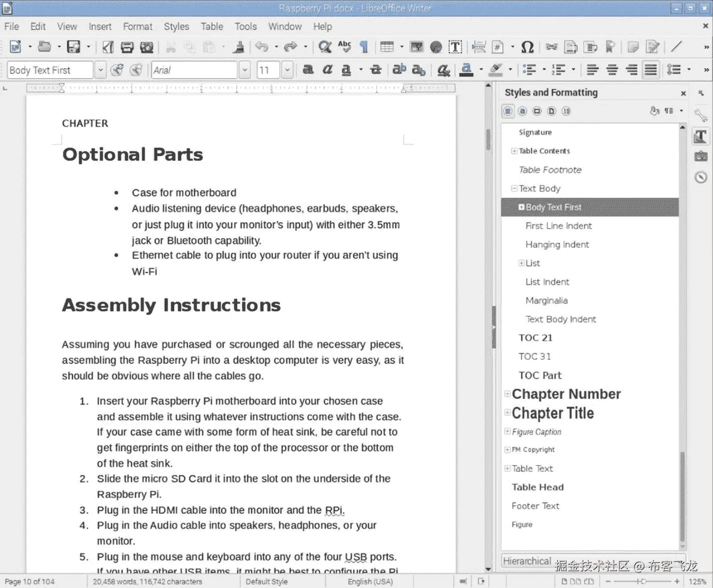Open the Navigator compass sidebar icon
713x588 pixels.
click(700, 177)
